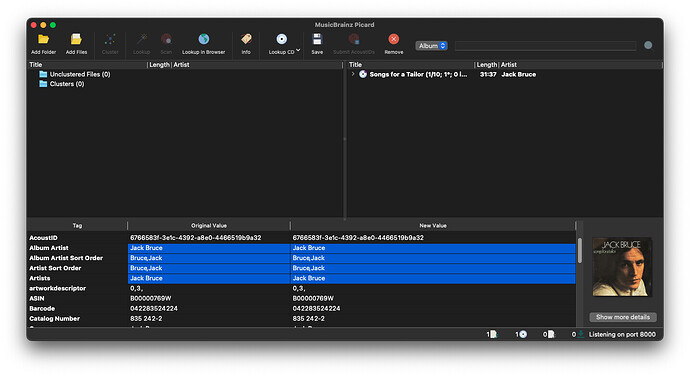Viewport: 690px width, 376px height.
Task: Click the Add Files toolbar icon
Action: tap(76, 39)
